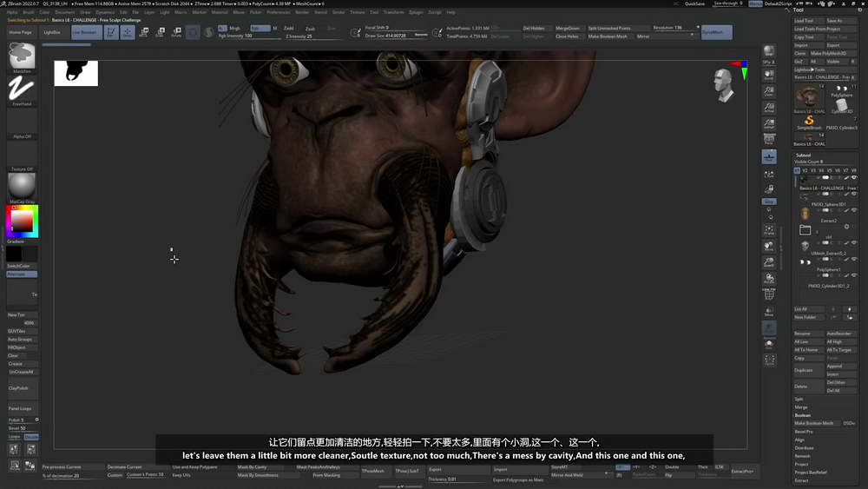Click the Floor grid icon
Viewport: 868px width, 489px height.
tap(769, 156)
